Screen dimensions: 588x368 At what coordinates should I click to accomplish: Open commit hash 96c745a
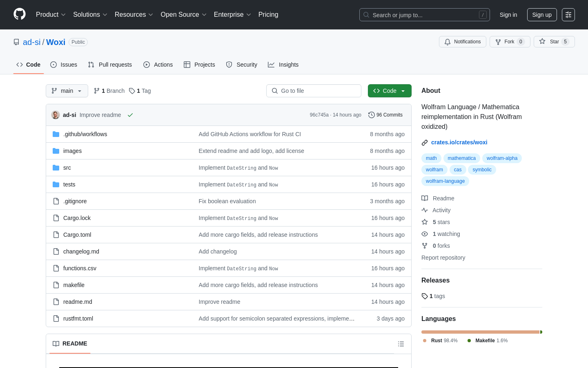[319, 115]
